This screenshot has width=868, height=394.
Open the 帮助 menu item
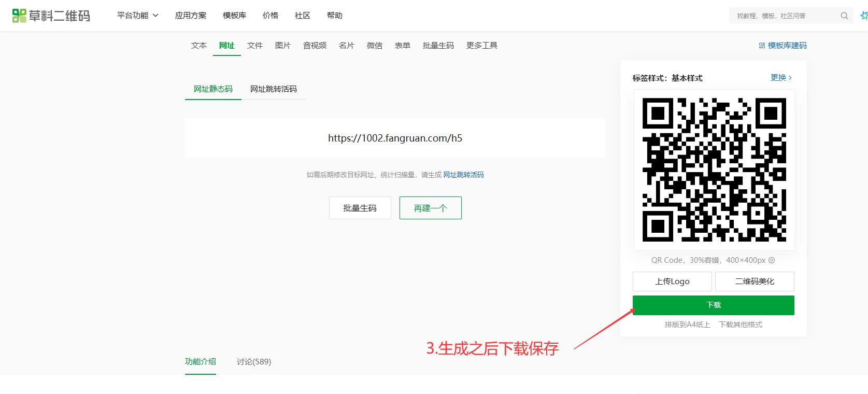coord(335,16)
